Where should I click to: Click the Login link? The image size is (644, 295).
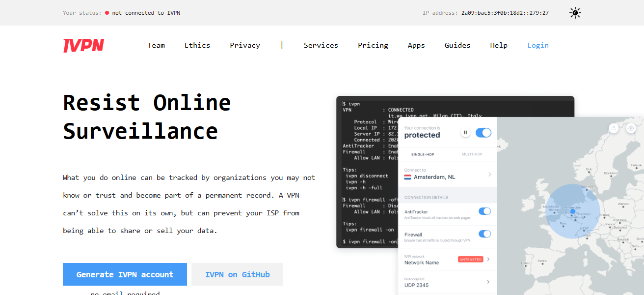[538, 45]
